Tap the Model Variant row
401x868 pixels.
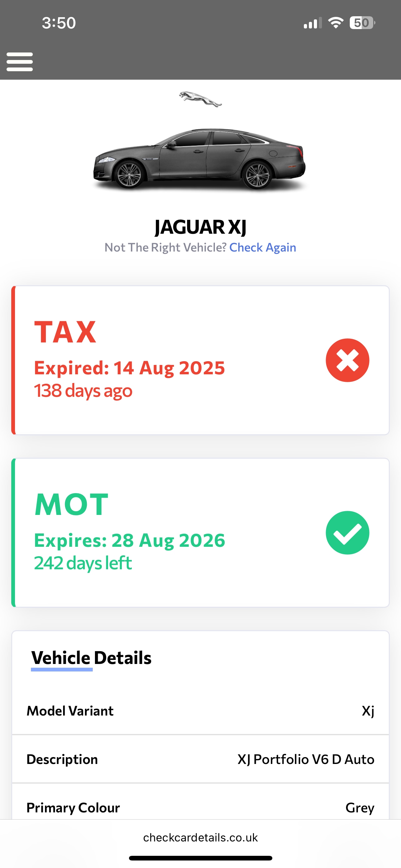(200, 711)
